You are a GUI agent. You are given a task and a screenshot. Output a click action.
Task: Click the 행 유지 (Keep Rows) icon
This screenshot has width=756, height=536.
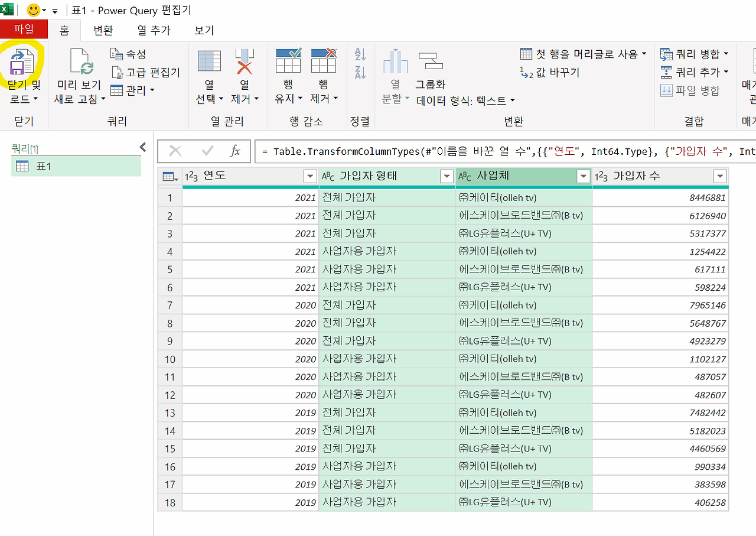[x=288, y=60]
